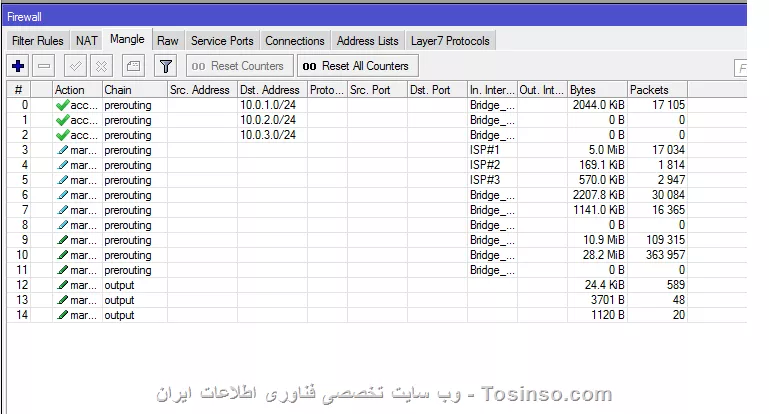The width and height of the screenshot is (769, 414).
Task: Click the mark icon in rule 8
Action: [x=62, y=225]
